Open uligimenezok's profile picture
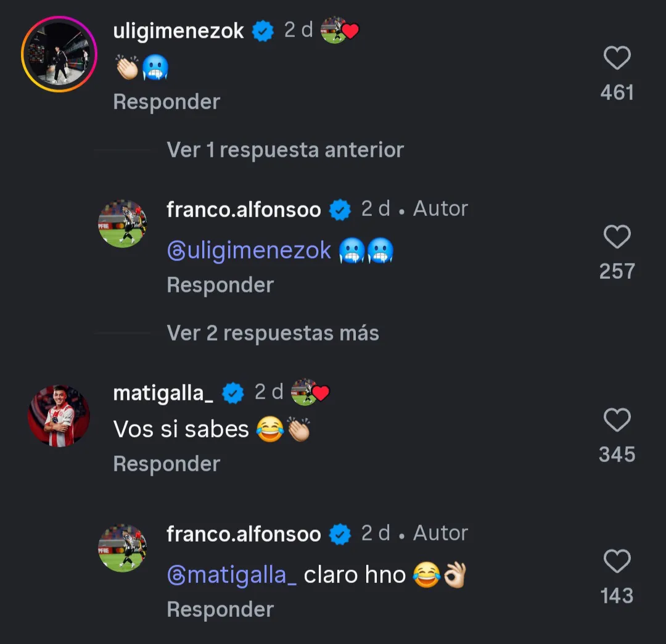 pos(59,55)
